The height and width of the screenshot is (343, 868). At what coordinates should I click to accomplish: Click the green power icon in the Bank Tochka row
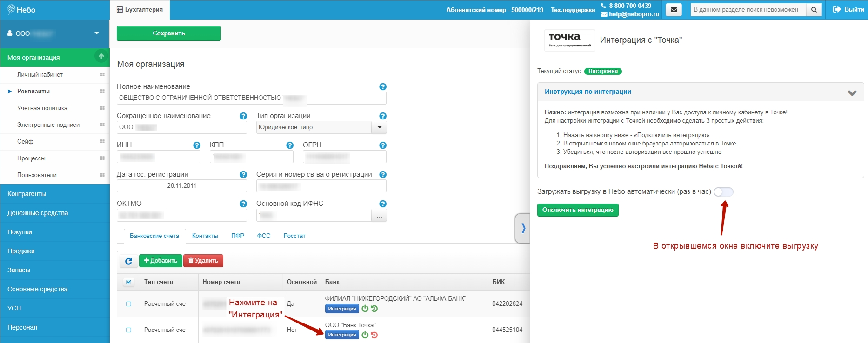click(x=365, y=335)
